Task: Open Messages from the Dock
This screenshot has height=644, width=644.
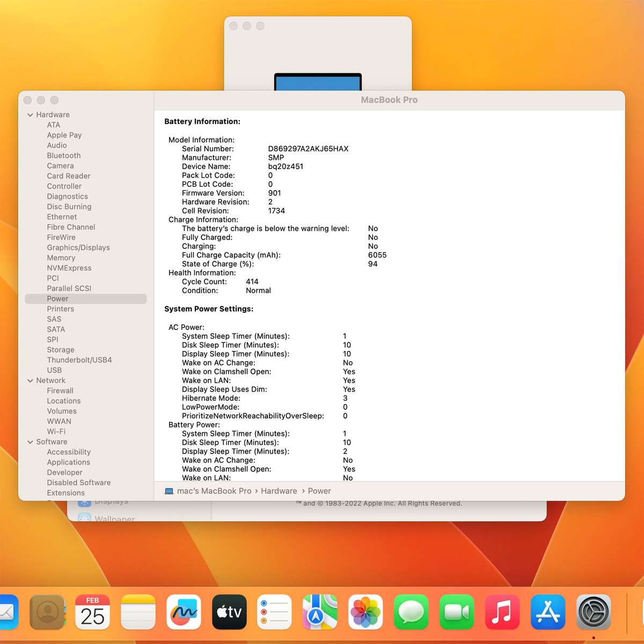Action: pyautogui.click(x=411, y=612)
